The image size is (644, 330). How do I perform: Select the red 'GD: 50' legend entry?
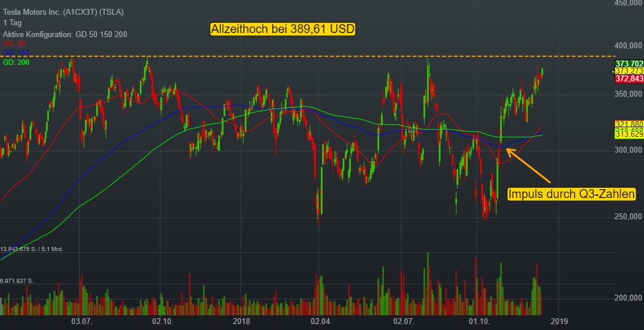tap(14, 44)
